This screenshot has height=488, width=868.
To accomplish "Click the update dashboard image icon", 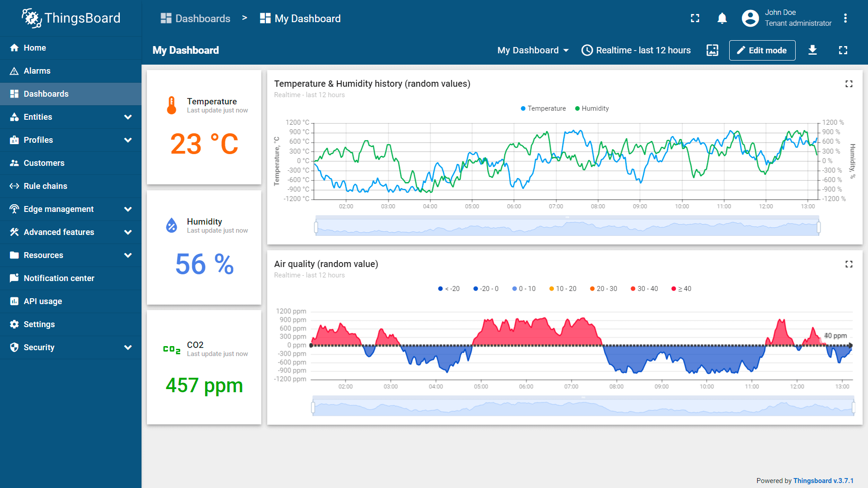I will point(712,50).
